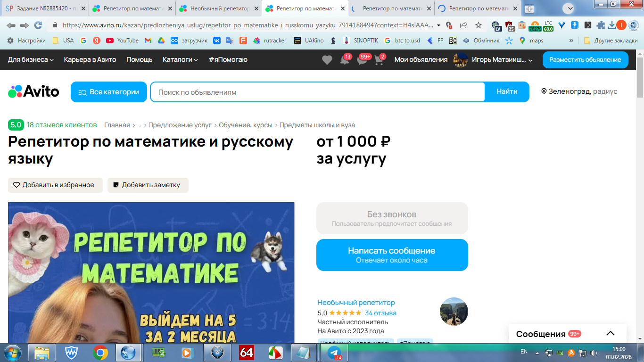
Task: Open the Необычный репетитор seller link
Action: (x=356, y=303)
